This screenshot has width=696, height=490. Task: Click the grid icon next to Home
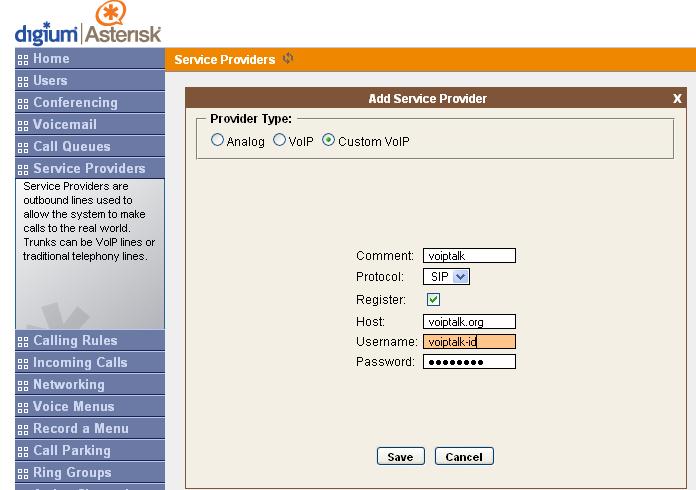(x=23, y=60)
